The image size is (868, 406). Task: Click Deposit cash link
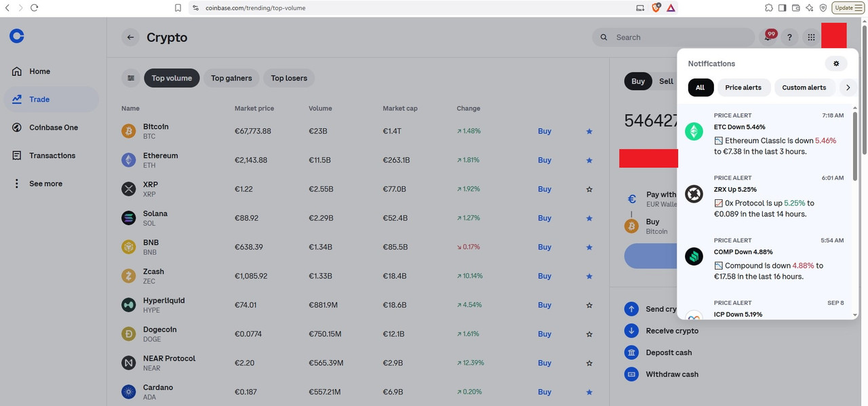(669, 352)
